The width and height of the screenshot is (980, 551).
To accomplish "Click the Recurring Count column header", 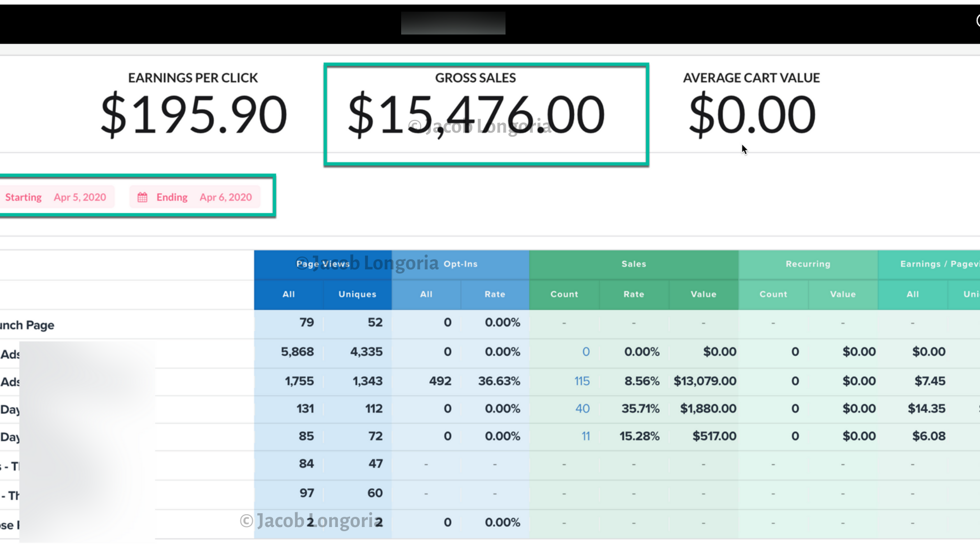I will [773, 294].
